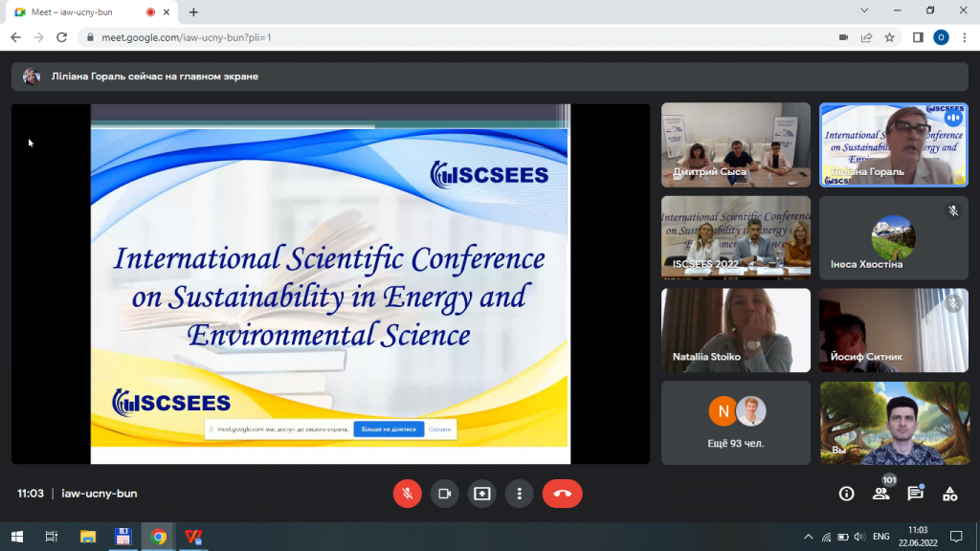Open camera permission indicator in address bar

[x=843, y=37]
